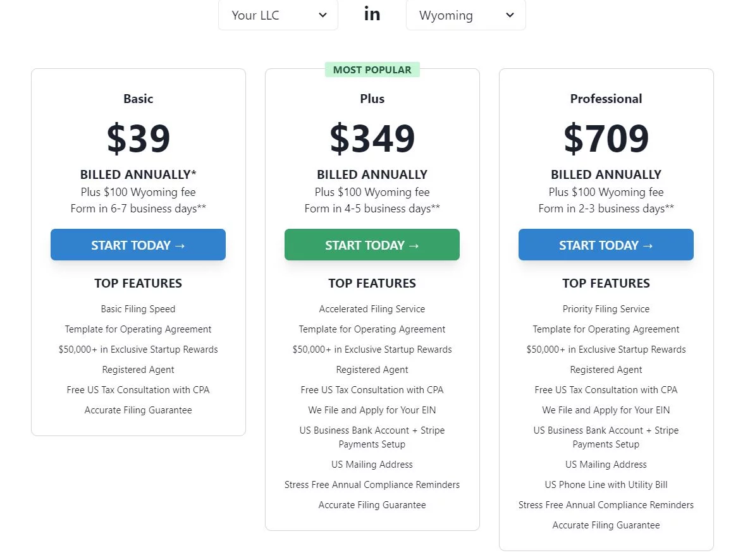This screenshot has height=560, width=750.
Task: Click the $709 Professional price
Action: pyautogui.click(x=606, y=139)
